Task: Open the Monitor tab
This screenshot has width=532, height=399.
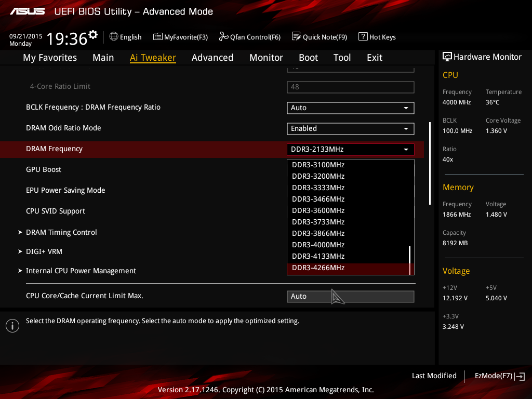Action: (266, 58)
